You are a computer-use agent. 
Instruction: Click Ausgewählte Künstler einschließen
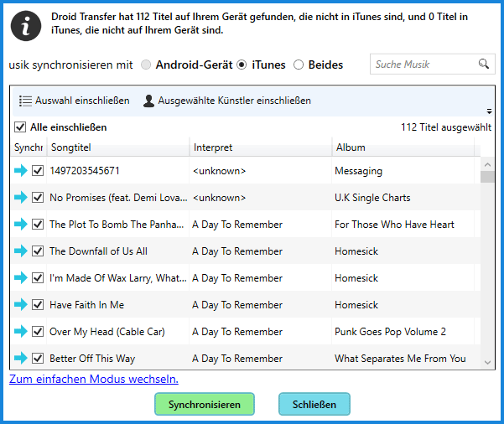tap(227, 101)
